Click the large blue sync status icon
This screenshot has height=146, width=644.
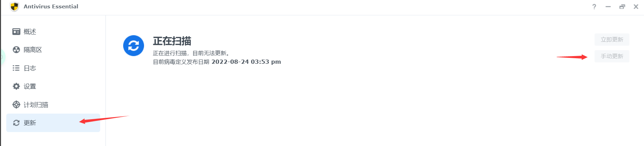[x=134, y=46]
